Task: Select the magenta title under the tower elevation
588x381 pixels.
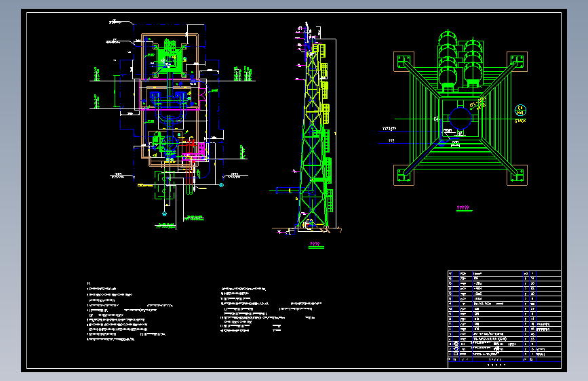Action: 315,244
